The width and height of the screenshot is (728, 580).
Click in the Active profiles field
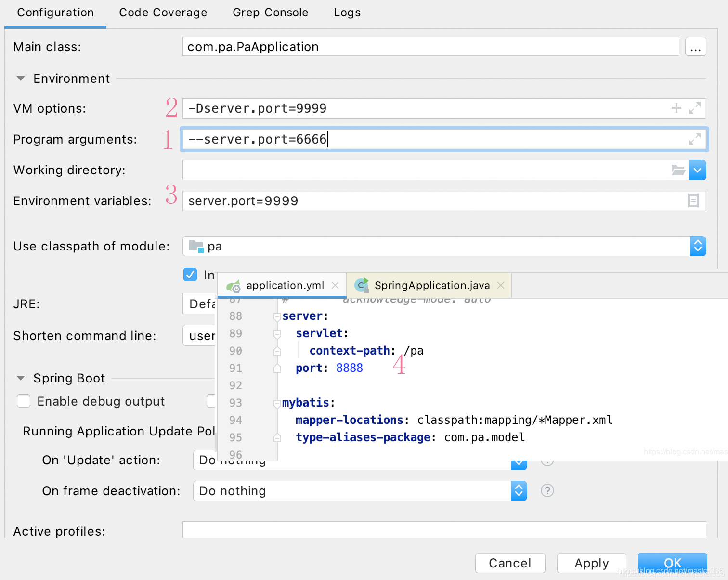click(x=444, y=529)
